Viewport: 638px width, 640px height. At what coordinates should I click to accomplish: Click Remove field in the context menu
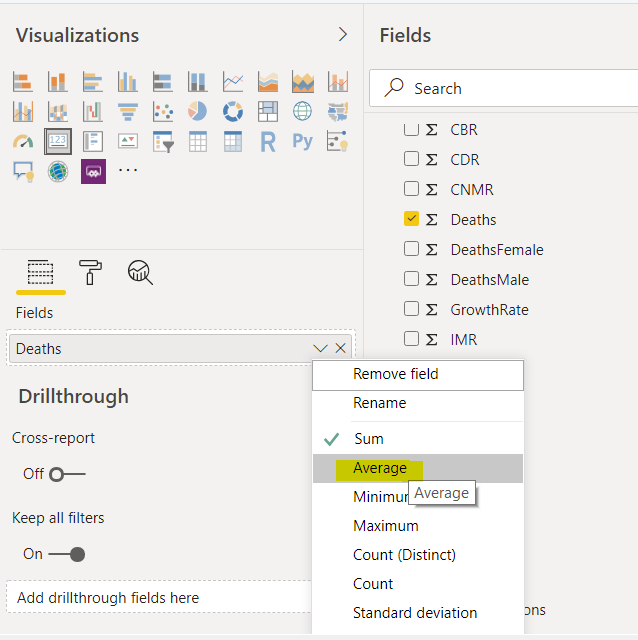coord(396,374)
